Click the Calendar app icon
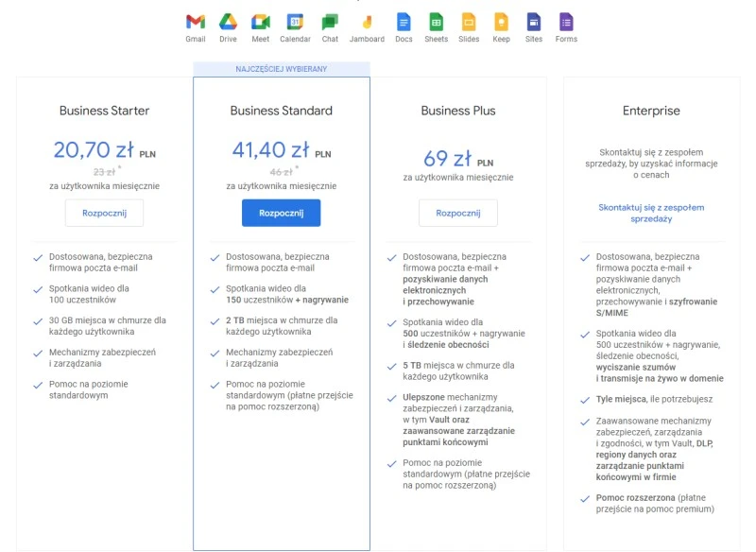Screen dimensions: 756x552 (296, 21)
